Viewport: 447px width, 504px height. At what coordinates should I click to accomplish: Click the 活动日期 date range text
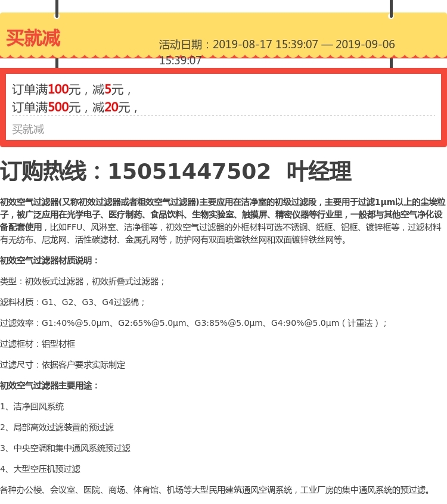[277, 52]
